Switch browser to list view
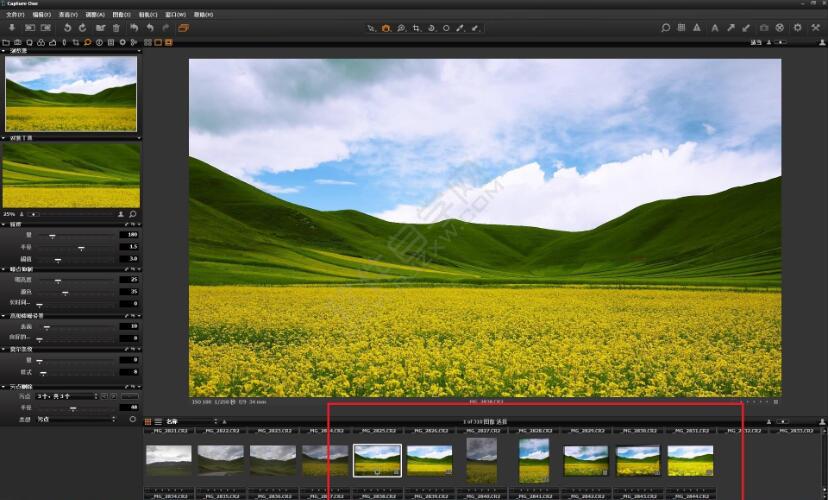This screenshot has width=829, height=500. (158, 422)
